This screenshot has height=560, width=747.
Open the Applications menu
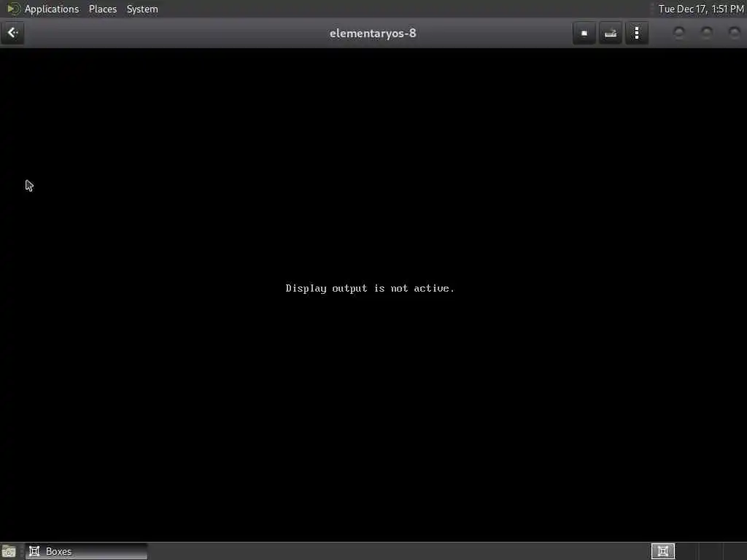click(52, 9)
